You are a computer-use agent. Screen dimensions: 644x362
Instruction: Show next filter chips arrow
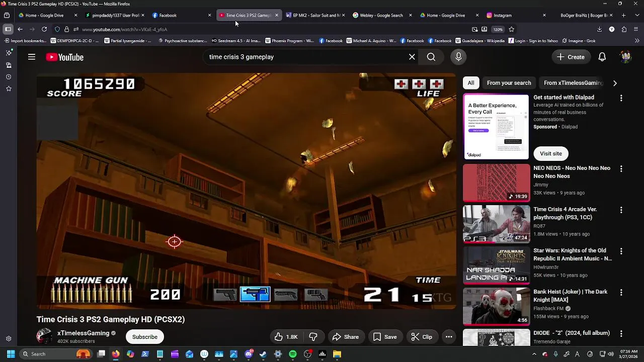615,83
